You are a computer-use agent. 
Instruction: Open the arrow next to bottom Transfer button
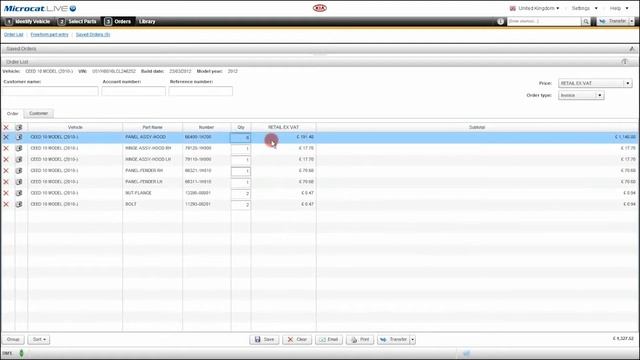[413, 340]
